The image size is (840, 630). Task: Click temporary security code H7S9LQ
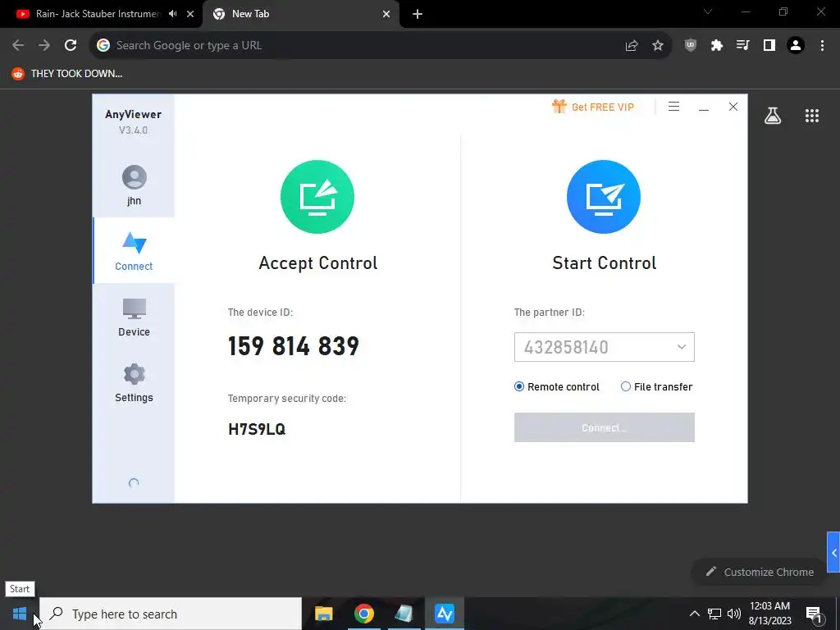257,429
